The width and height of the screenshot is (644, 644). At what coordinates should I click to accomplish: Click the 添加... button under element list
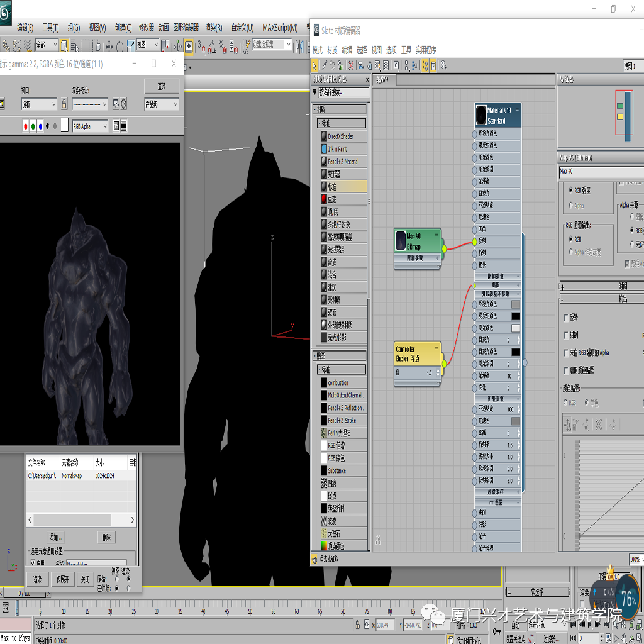pyautogui.click(x=56, y=537)
